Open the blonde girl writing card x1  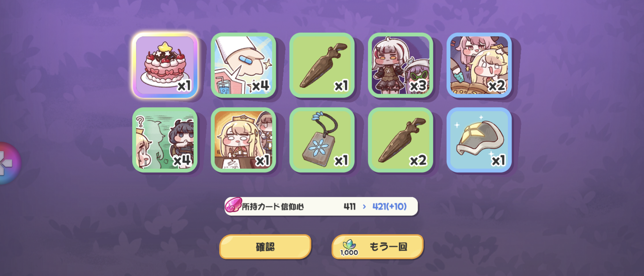[244, 140]
